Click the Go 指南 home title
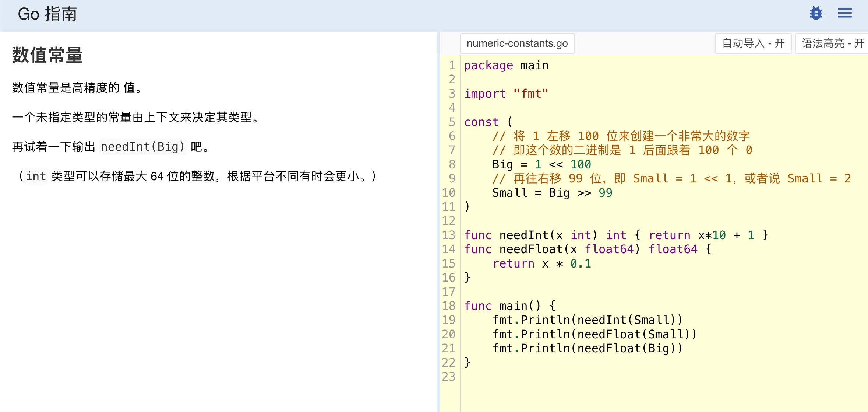Viewport: 868px width, 412px height. coord(47,14)
